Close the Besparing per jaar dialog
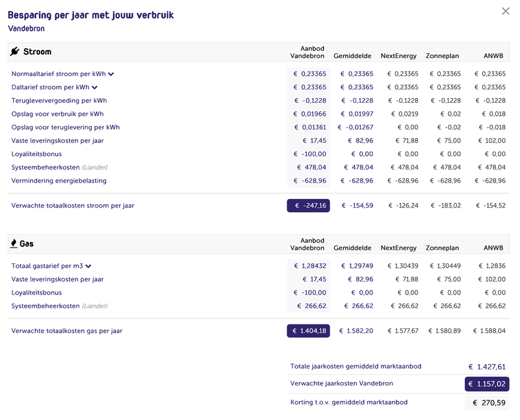 tap(506, 11)
